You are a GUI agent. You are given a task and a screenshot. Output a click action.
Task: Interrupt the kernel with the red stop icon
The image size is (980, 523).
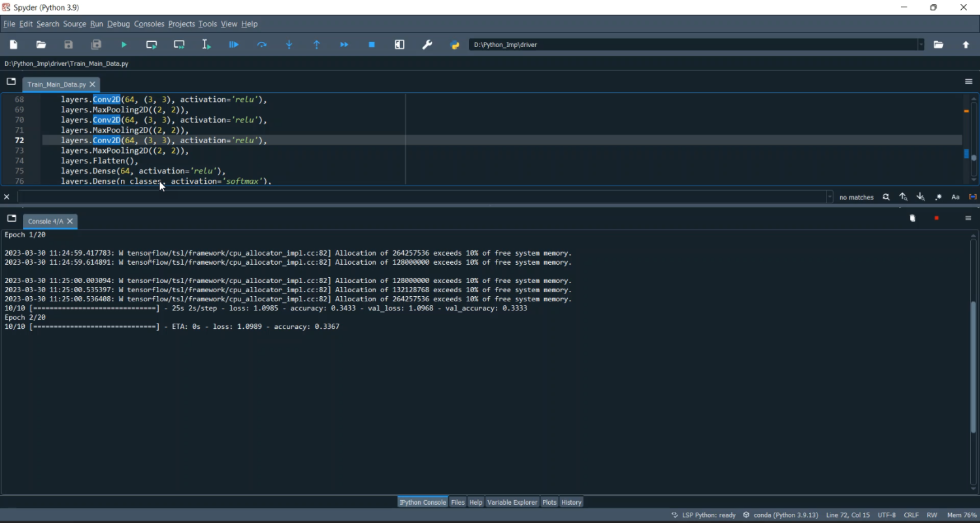click(938, 218)
